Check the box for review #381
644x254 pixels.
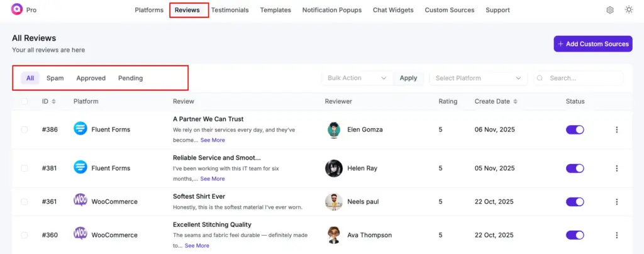25,168
